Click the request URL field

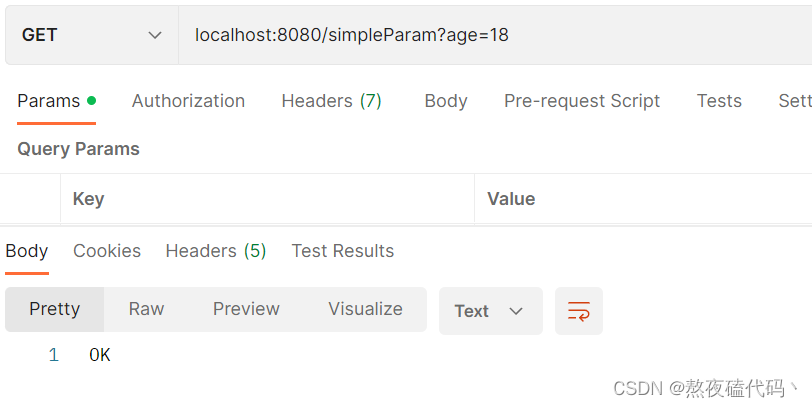pos(495,35)
